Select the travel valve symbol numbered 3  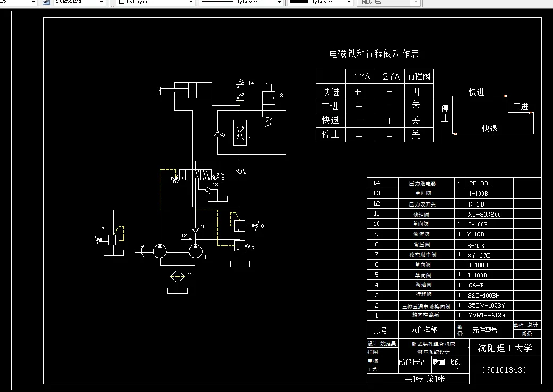[269, 104]
